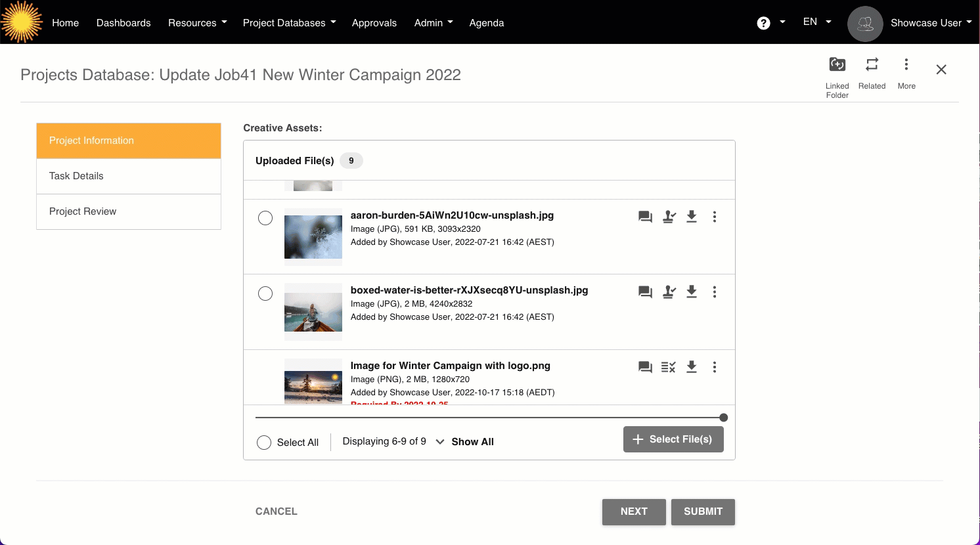The height and width of the screenshot is (545, 980).
Task: Click the Related icon in header
Action: coord(872,65)
